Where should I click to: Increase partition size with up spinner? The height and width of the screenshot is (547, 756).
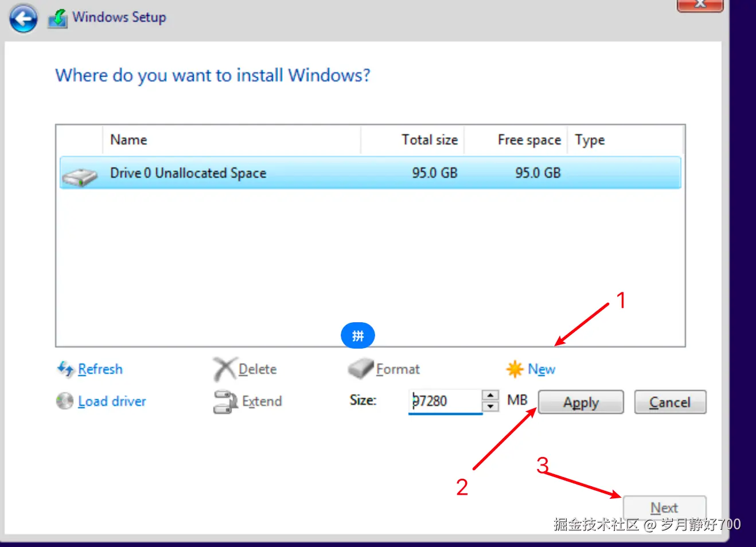[x=490, y=395]
